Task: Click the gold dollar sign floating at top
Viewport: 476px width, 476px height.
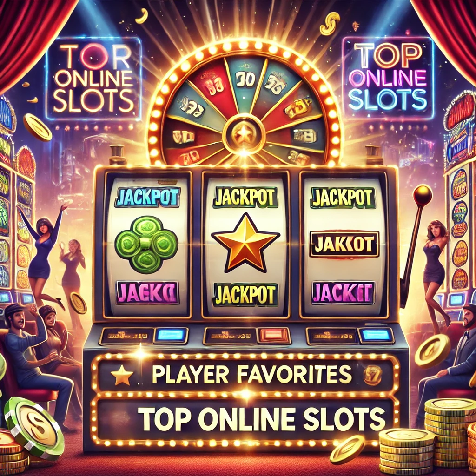Action: [x=330, y=24]
